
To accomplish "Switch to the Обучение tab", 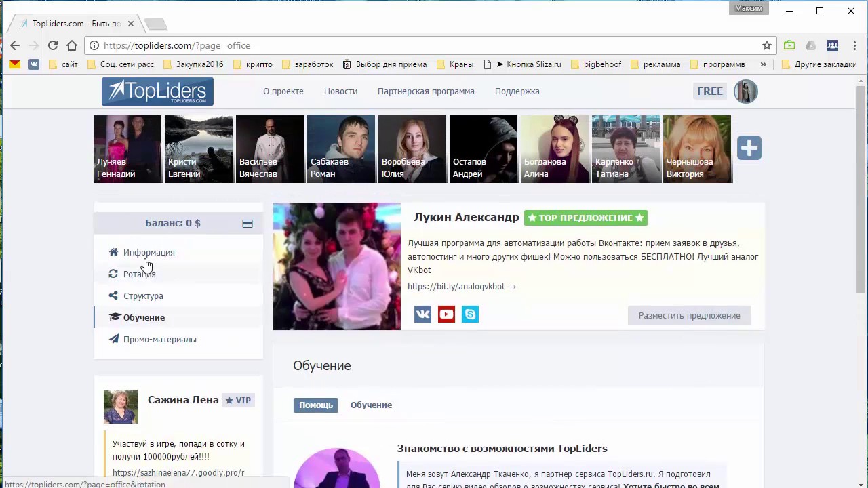I will [x=371, y=405].
